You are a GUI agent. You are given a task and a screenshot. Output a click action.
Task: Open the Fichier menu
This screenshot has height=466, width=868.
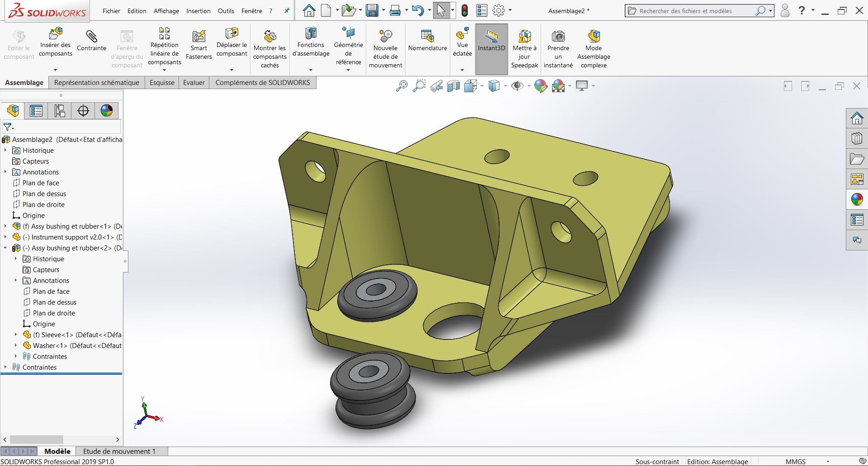(x=111, y=11)
